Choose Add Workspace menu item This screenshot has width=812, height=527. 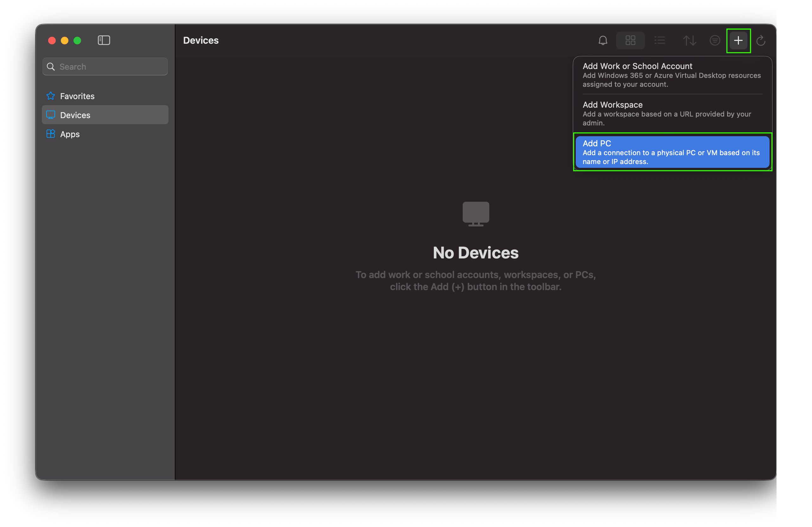coord(672,113)
